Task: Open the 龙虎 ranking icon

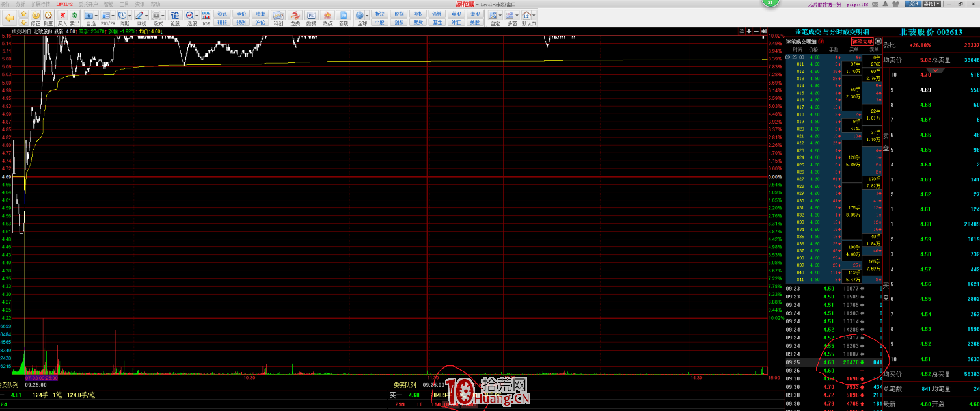Action: tap(295, 18)
